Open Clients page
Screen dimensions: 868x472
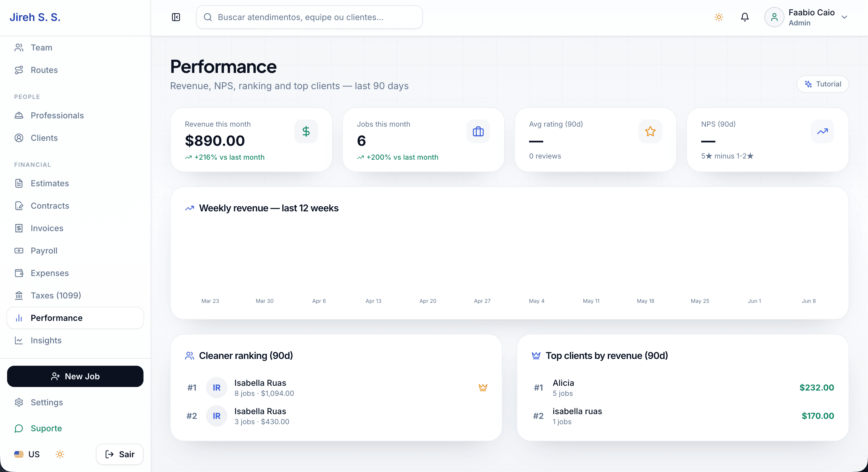click(x=75, y=138)
